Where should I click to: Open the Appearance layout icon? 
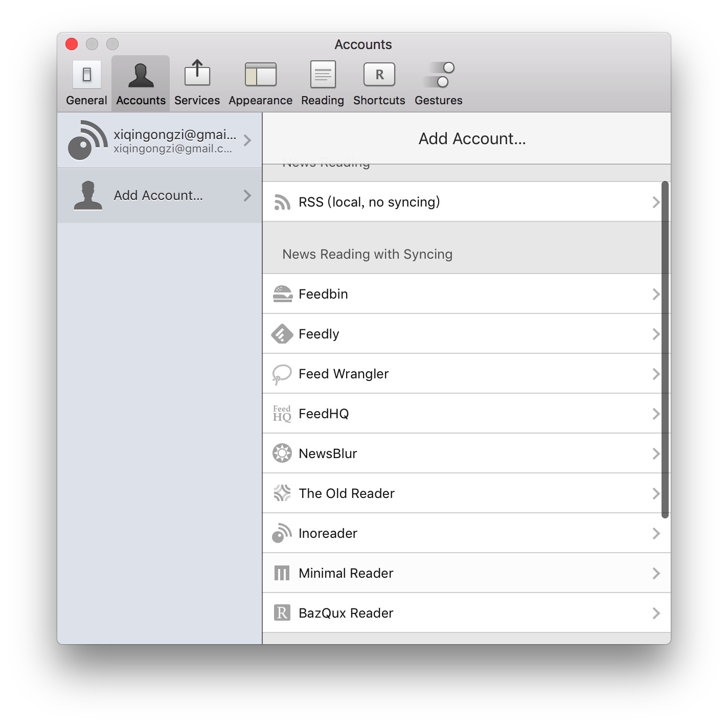click(261, 75)
